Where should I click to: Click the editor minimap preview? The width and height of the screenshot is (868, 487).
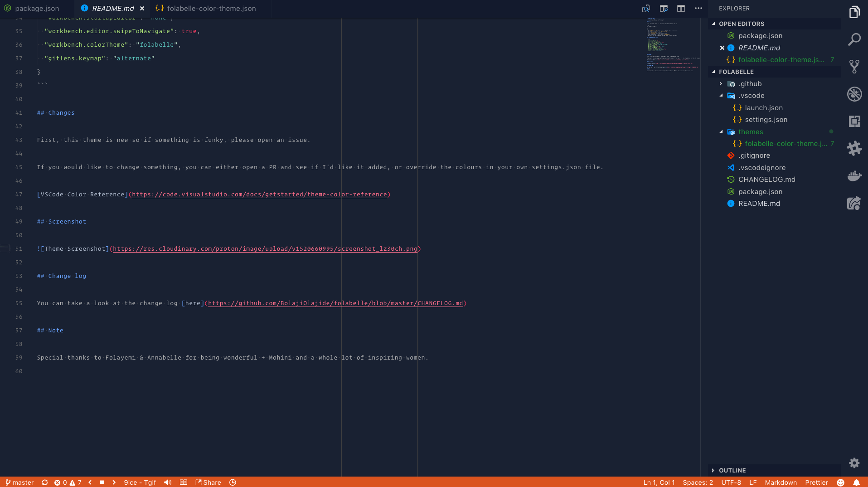point(673,44)
